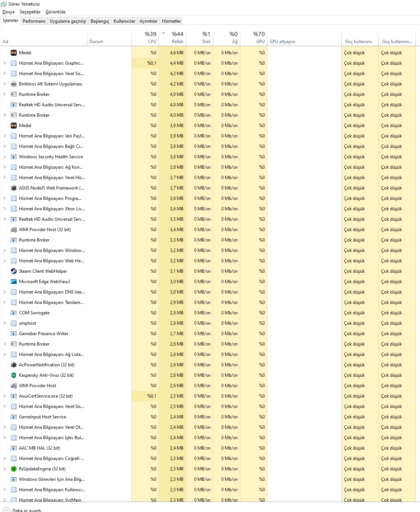Click the Windows Görevleri İçin Ana Bilg icon
420x512 pixels.
[x=14, y=479]
